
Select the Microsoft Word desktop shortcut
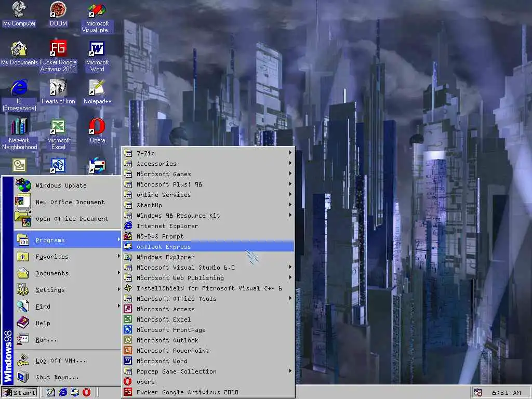(x=97, y=56)
